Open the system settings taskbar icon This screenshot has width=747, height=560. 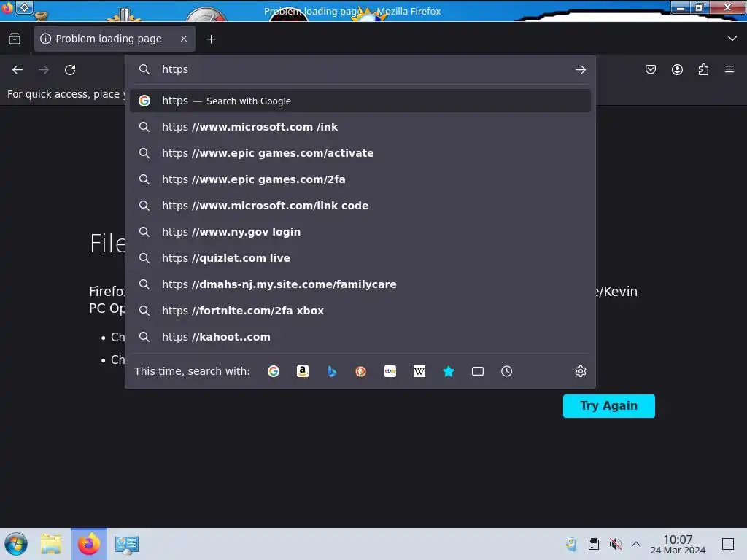pos(127,544)
